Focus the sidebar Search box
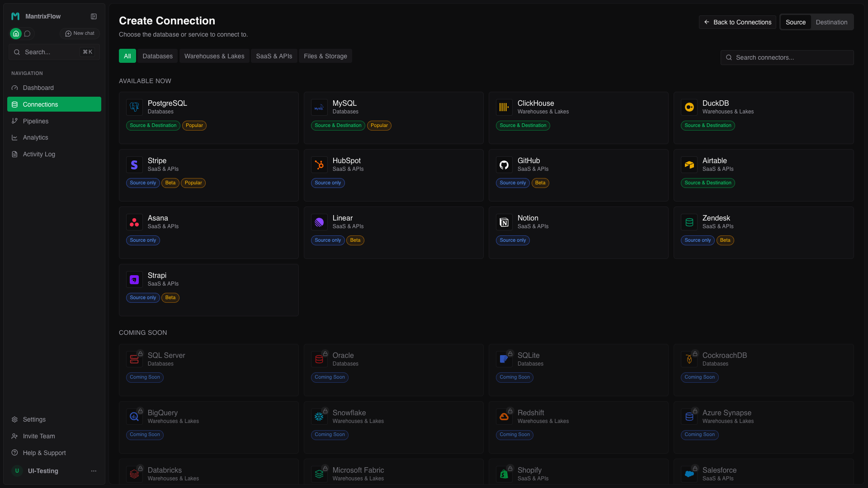This screenshot has width=868, height=488. tap(54, 52)
